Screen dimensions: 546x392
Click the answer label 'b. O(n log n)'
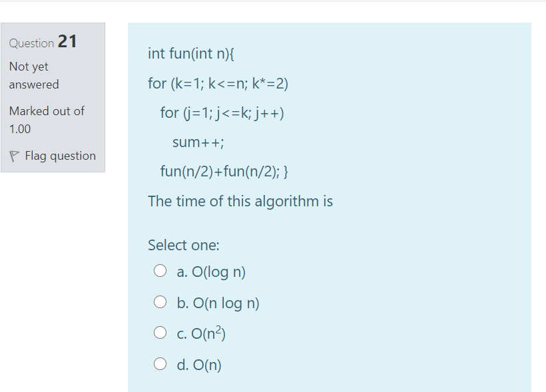[218, 303]
